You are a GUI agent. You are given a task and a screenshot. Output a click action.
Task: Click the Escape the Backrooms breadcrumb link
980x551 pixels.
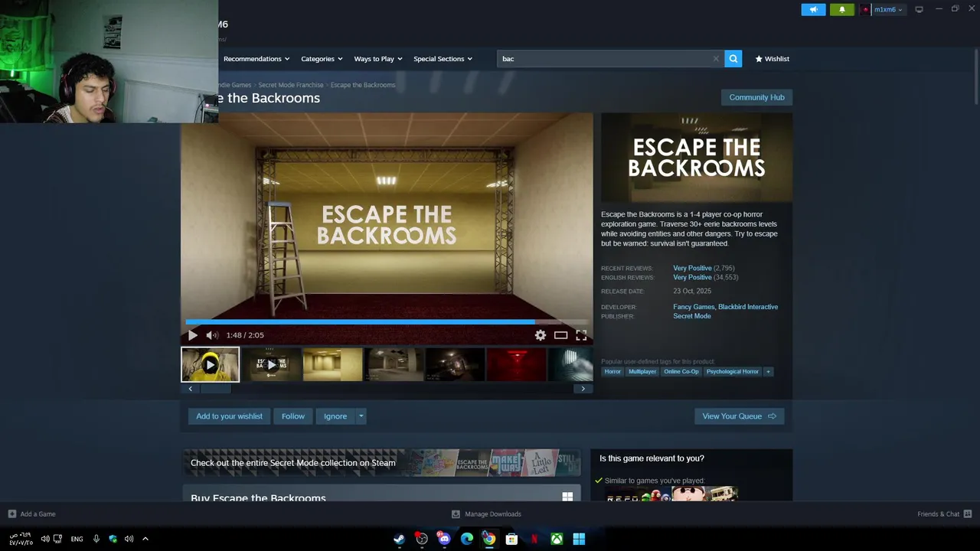coord(363,85)
